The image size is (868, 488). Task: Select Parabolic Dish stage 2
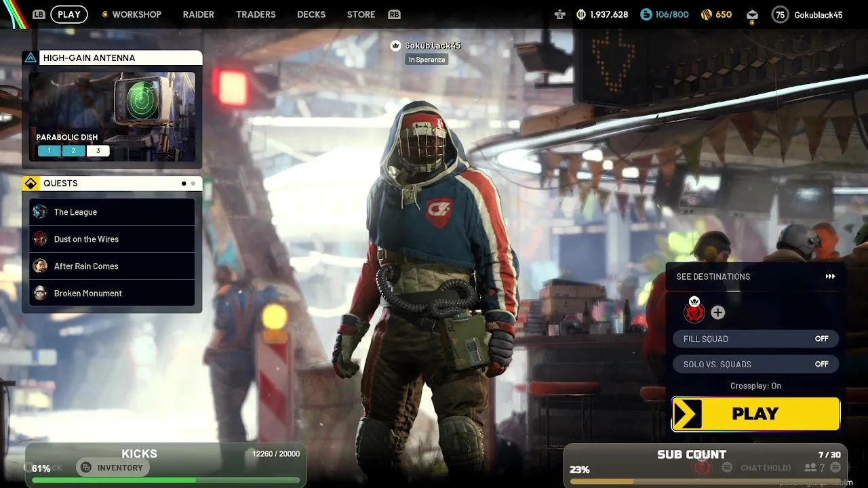tap(73, 150)
